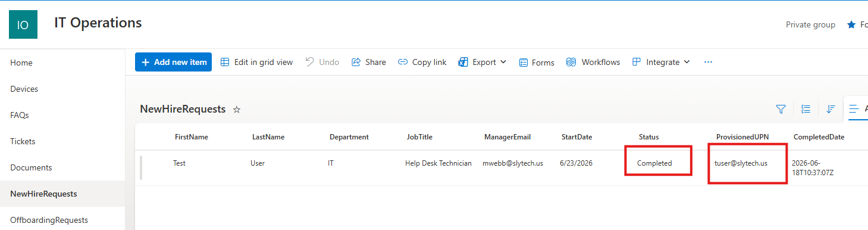This screenshot has height=230, width=868.
Task: Click the Status column header
Action: [649, 137]
